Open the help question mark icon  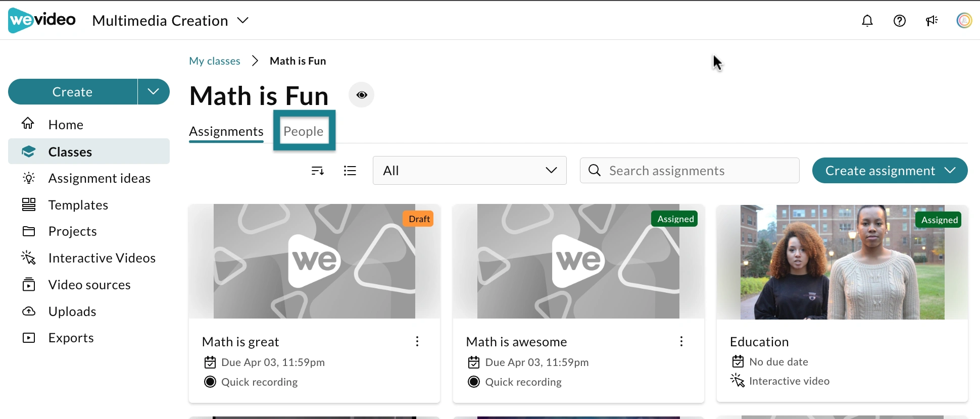coord(900,21)
